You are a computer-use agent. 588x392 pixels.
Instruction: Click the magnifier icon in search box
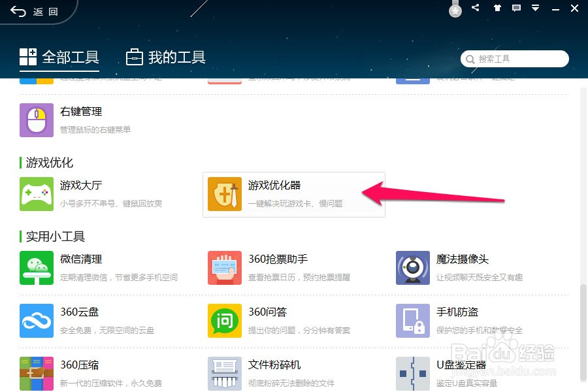tap(470, 59)
